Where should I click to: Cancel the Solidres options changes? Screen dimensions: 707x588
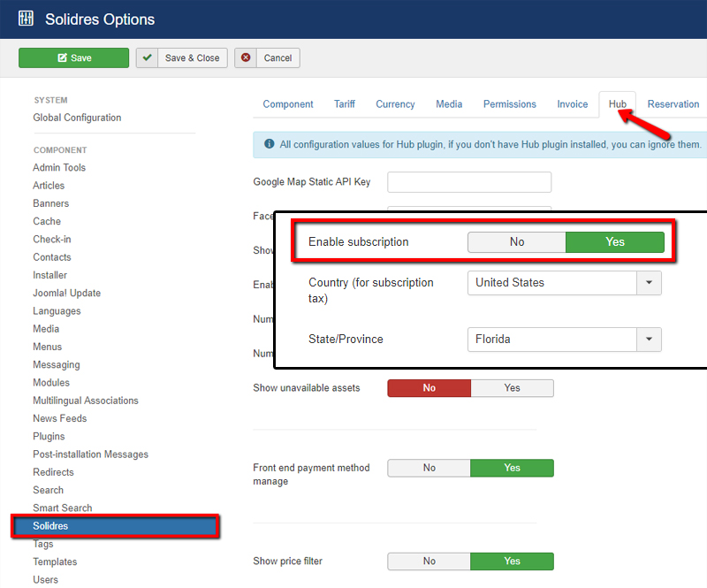coord(267,57)
